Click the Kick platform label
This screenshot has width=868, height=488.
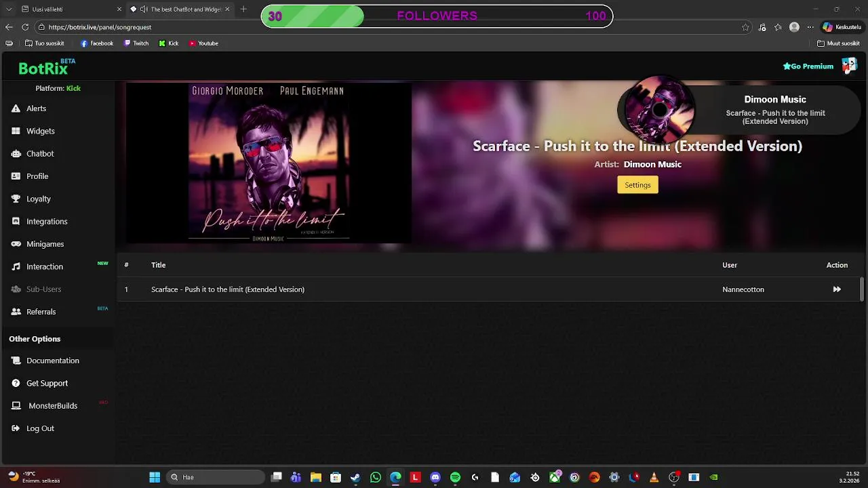[73, 88]
